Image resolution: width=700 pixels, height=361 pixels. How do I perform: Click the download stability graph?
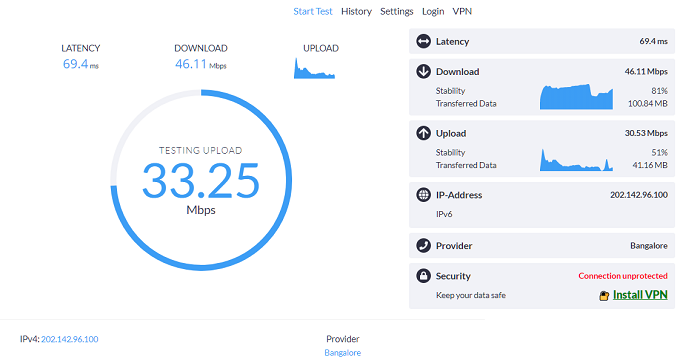coord(576,96)
